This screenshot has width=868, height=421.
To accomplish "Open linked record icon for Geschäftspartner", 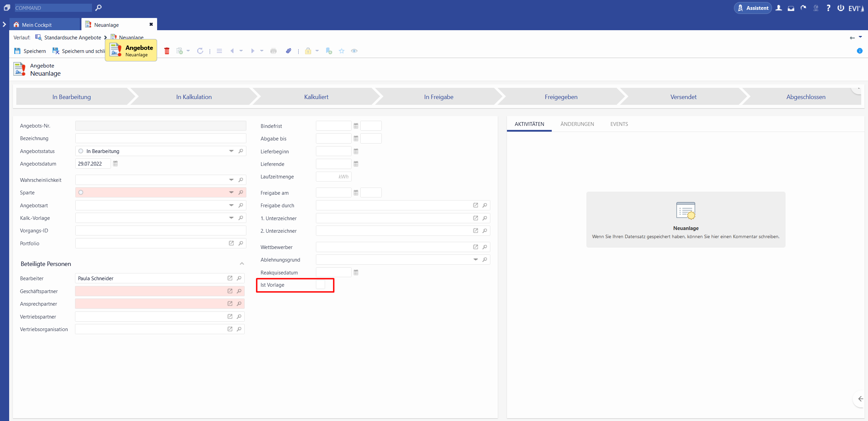I will point(230,291).
